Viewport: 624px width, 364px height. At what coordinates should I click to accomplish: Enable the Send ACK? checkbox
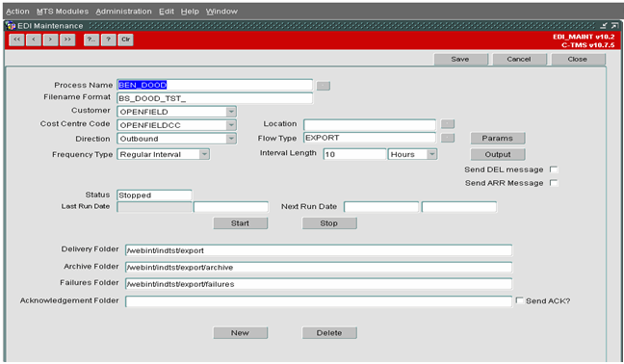coord(519,300)
